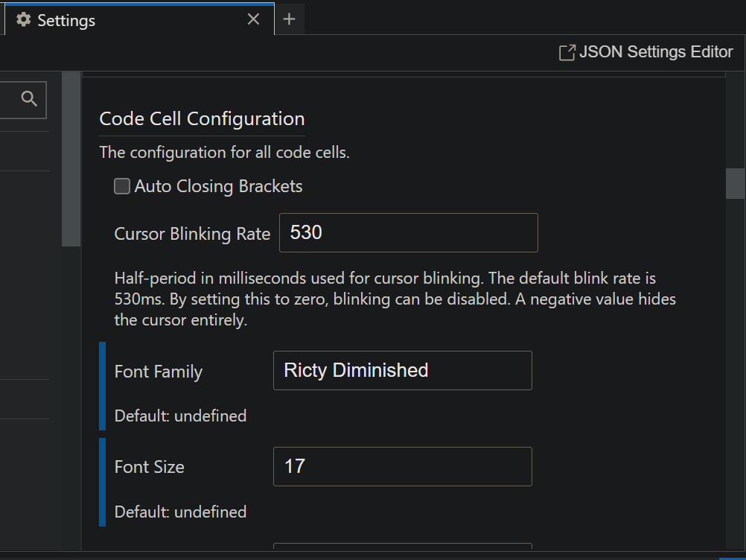The image size is (746, 560).
Task: Click 'Default: undefined' under Font Size
Action: tap(180, 512)
